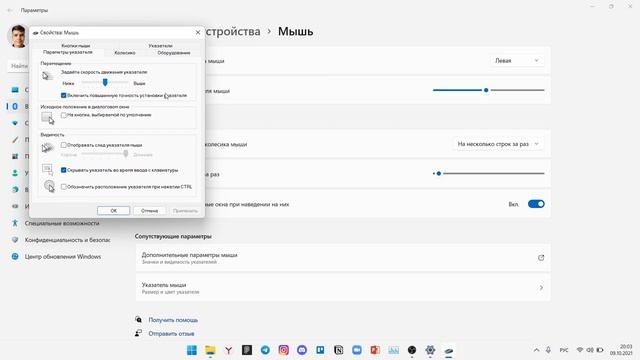Open the Отправить отзыв link
Viewport: 640px width, 360px height.
[x=171, y=333]
